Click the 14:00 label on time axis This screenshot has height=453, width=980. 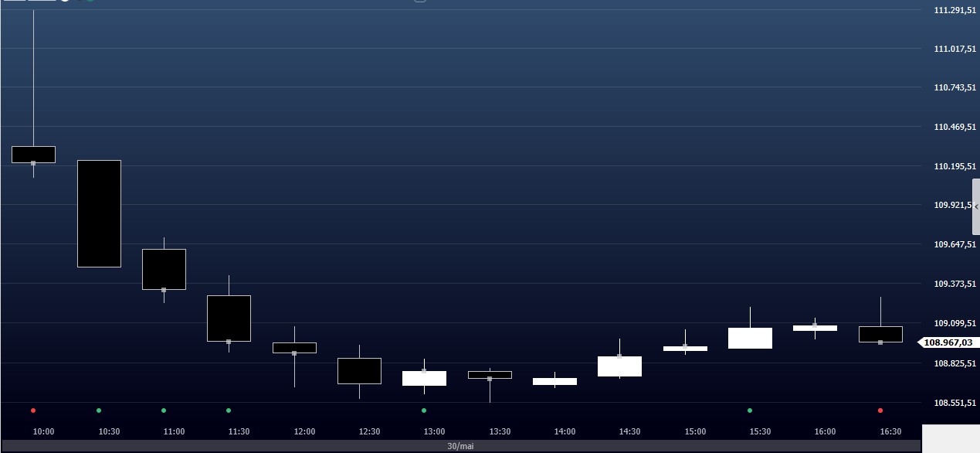click(x=565, y=431)
